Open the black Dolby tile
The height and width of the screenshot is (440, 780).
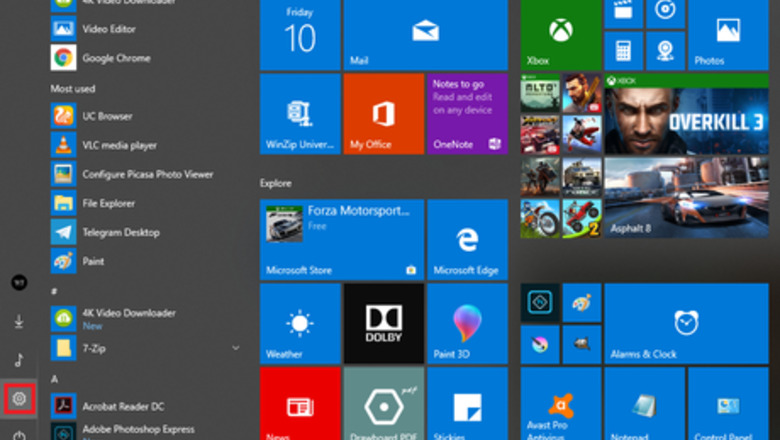click(384, 324)
